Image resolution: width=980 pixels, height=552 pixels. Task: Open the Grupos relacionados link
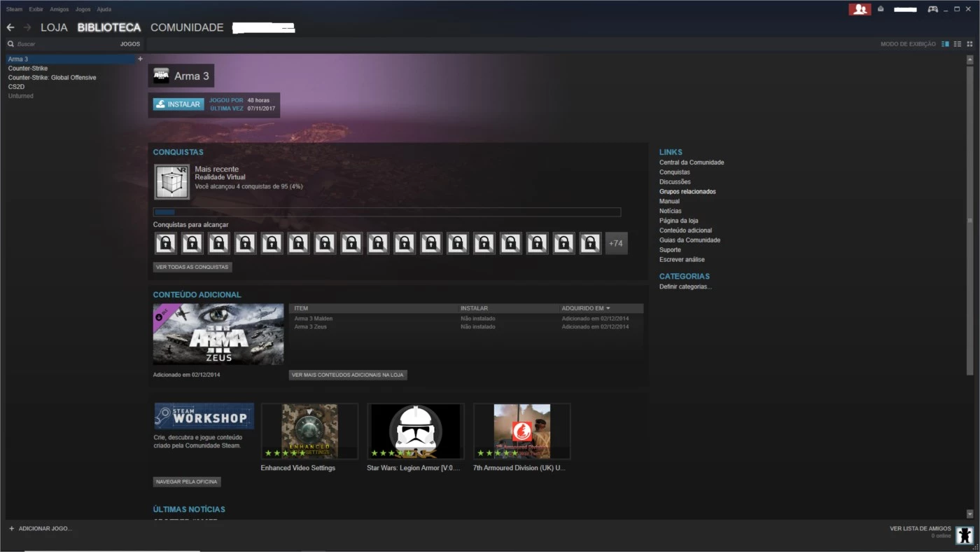click(687, 192)
